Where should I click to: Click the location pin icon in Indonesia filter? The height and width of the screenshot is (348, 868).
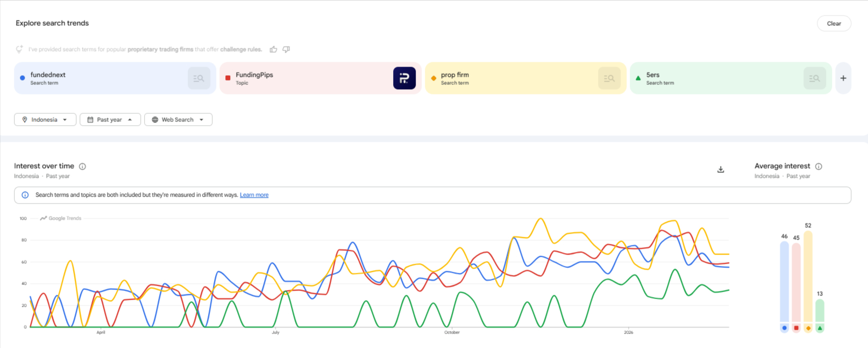pyautogui.click(x=25, y=120)
